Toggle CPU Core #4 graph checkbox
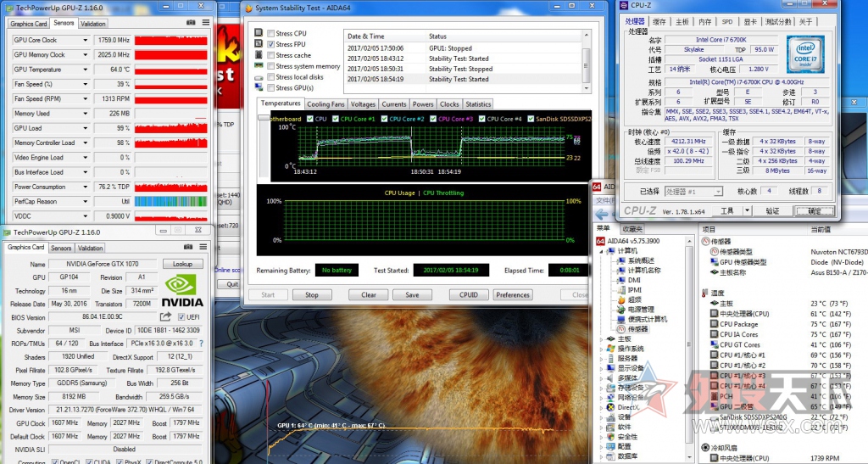Viewport: 868px width, 464px height. click(482, 119)
